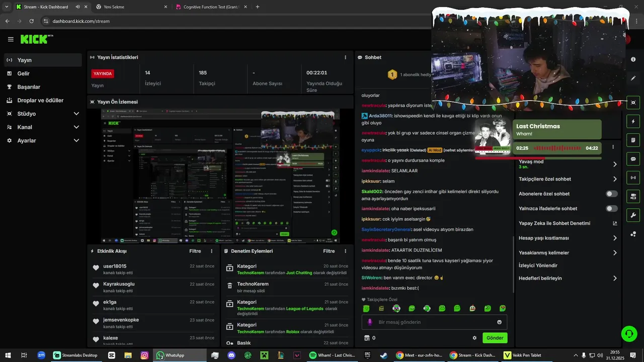644x362 pixels.
Task: Open Yayın İstatistikleri three-dot menu
Action: click(x=345, y=57)
